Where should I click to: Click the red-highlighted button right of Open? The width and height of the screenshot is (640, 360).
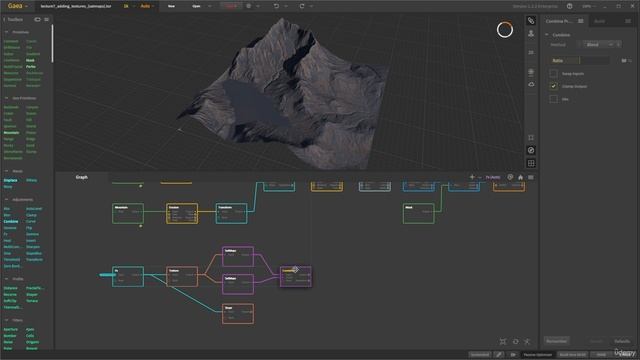(231, 6)
